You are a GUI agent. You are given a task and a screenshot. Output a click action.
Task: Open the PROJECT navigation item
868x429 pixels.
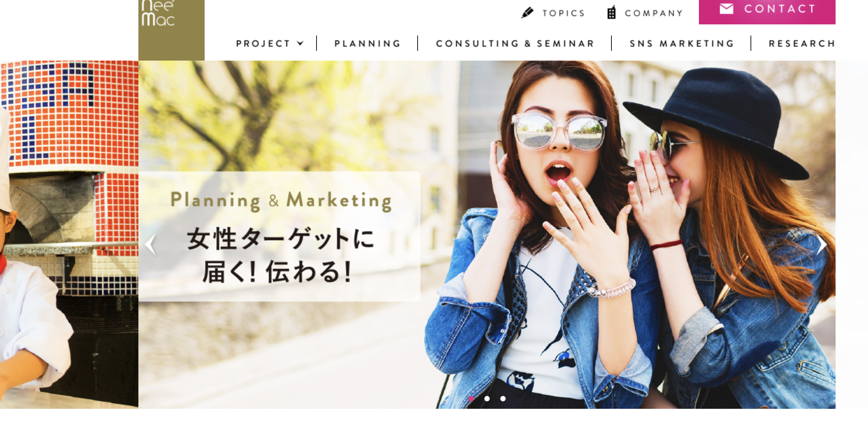pos(263,44)
